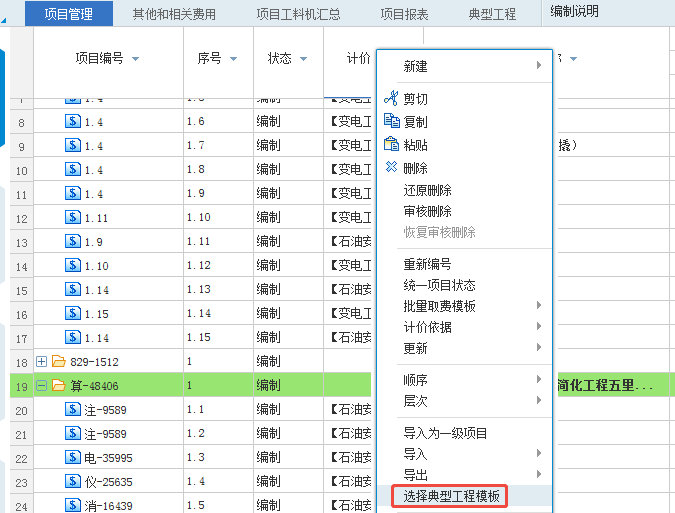
Task: Click 序号 cell 1.13
Action: 198,289
